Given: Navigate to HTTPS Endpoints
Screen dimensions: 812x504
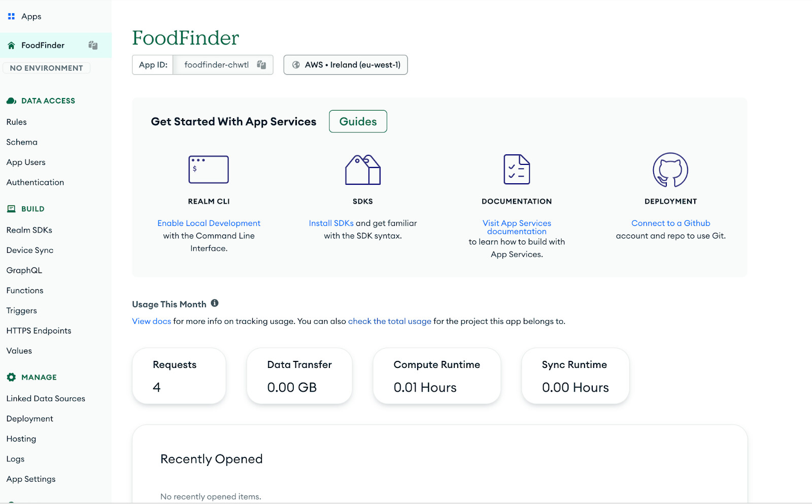Looking at the screenshot, I should 39,330.
